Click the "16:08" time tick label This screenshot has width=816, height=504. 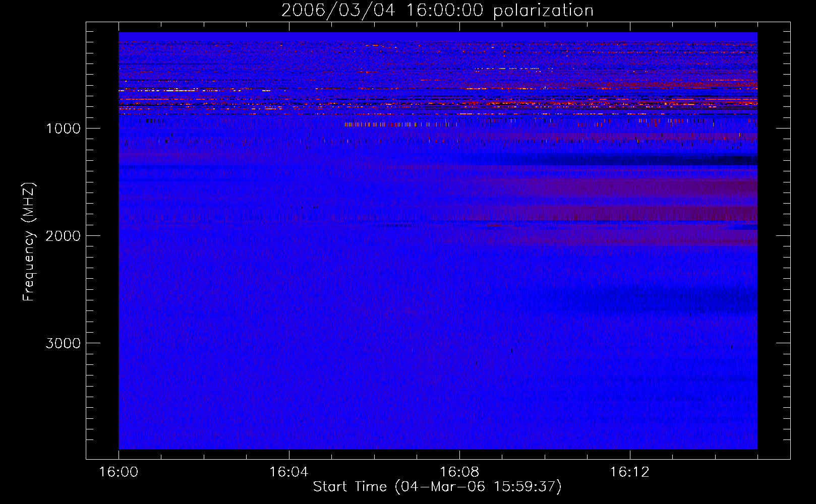tap(459, 472)
